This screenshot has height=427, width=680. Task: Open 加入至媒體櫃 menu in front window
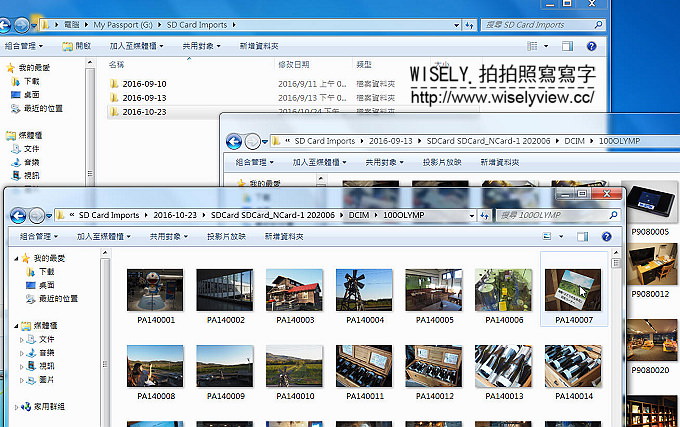click(104, 237)
